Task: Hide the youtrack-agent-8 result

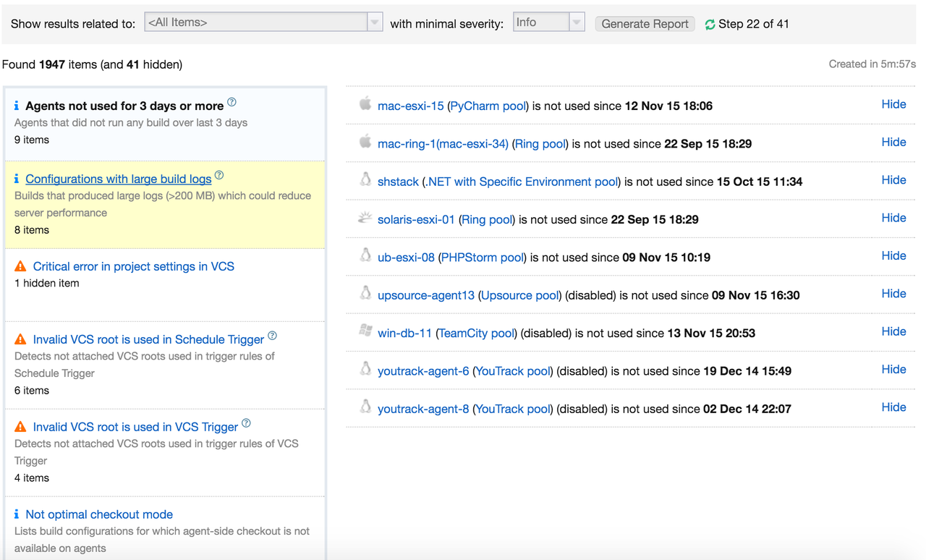Action: click(x=893, y=407)
